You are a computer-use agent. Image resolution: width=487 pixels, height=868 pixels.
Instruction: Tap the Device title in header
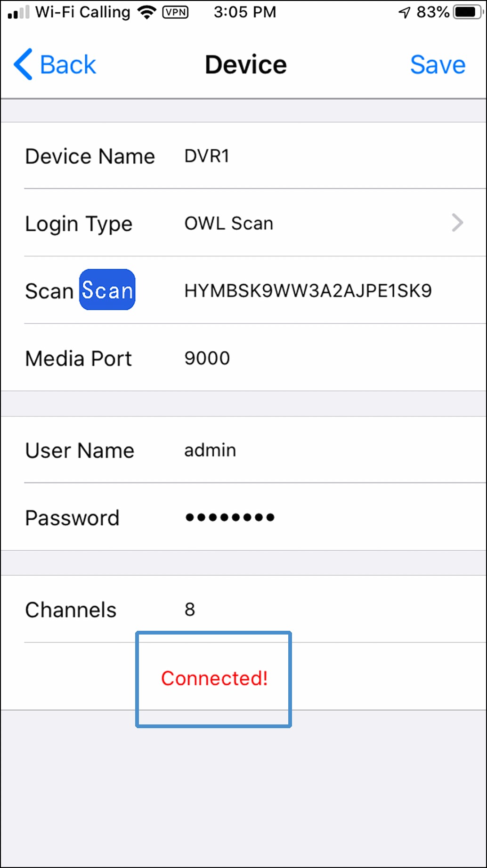pos(246,64)
